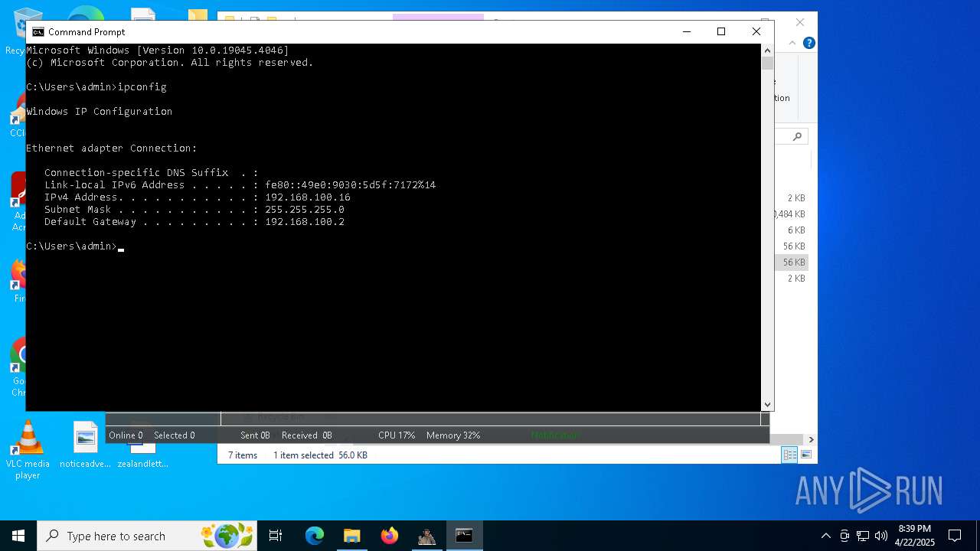This screenshot has width=980, height=551.
Task: Expand the hidden system tray icons chevron
Action: coord(825,536)
